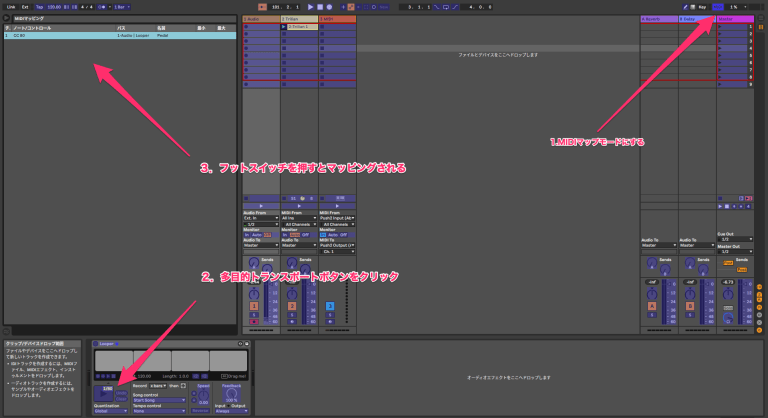Toggle the Key map mode switch
This screenshot has height=418, width=768.
702,7
